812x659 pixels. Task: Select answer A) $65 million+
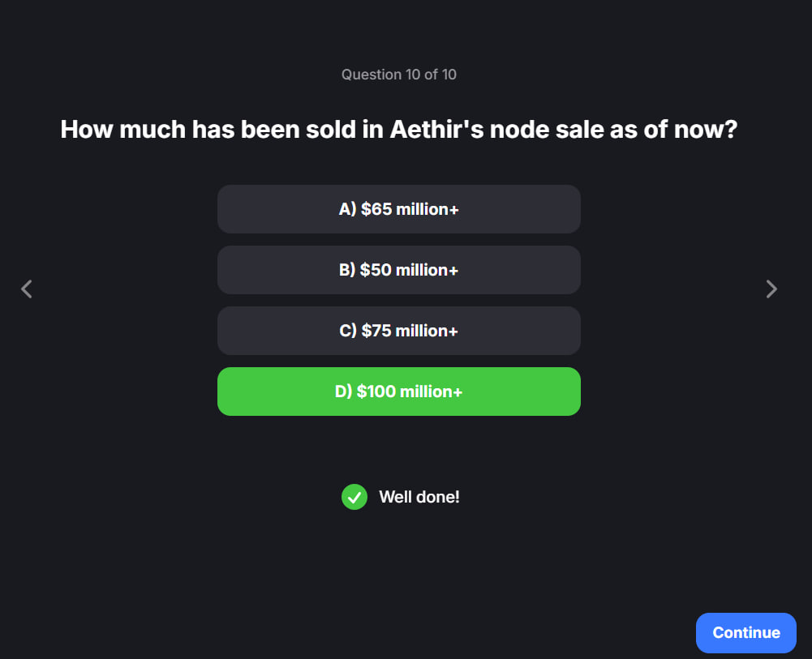pyautogui.click(x=398, y=209)
